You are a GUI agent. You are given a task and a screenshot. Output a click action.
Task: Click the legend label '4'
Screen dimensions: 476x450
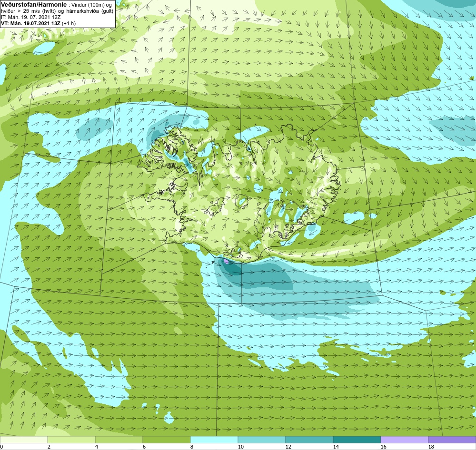click(97, 447)
